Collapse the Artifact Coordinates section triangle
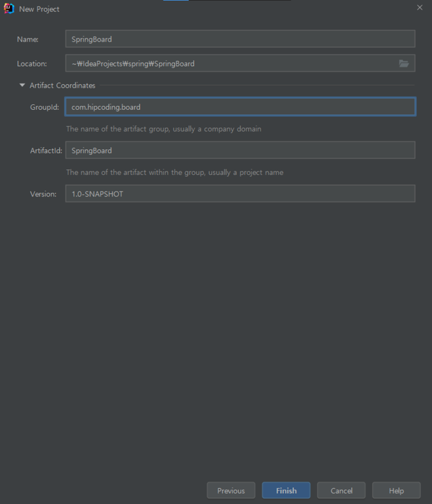 pyautogui.click(x=22, y=85)
